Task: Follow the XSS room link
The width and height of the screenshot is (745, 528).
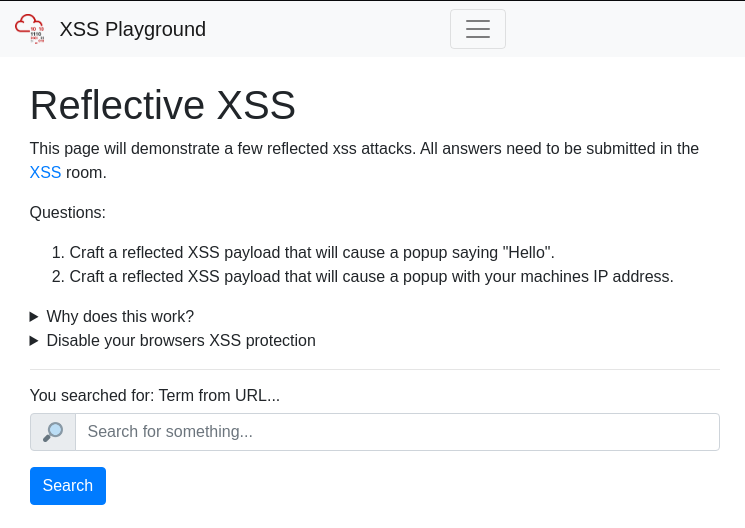Action: 45,173
